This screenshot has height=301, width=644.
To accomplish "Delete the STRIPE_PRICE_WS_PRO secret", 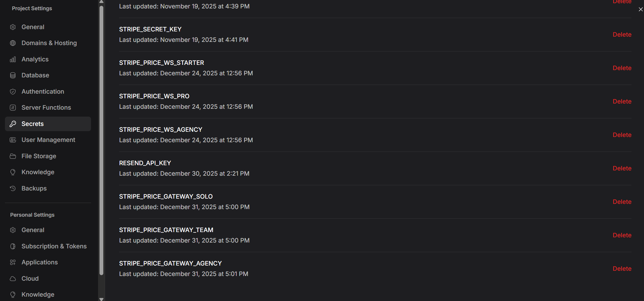I will [x=622, y=101].
